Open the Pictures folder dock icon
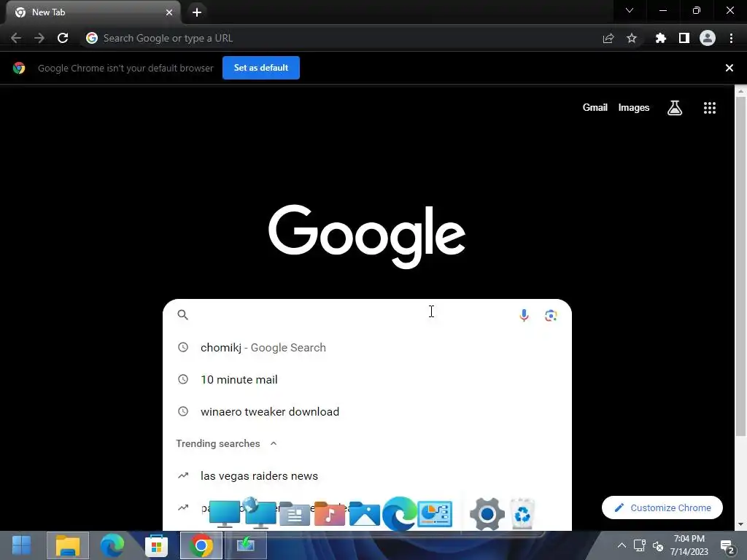 tap(365, 513)
